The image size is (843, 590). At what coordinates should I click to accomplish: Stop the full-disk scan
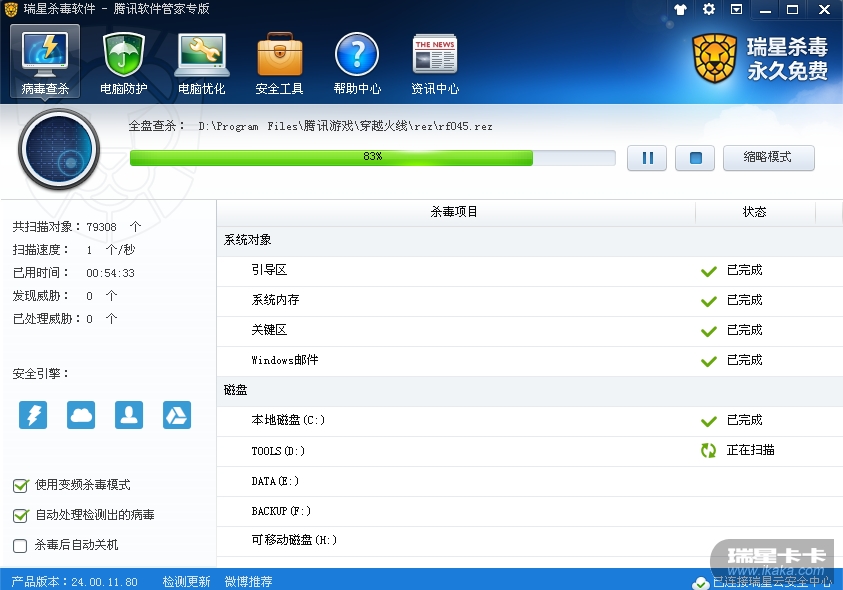pos(695,158)
